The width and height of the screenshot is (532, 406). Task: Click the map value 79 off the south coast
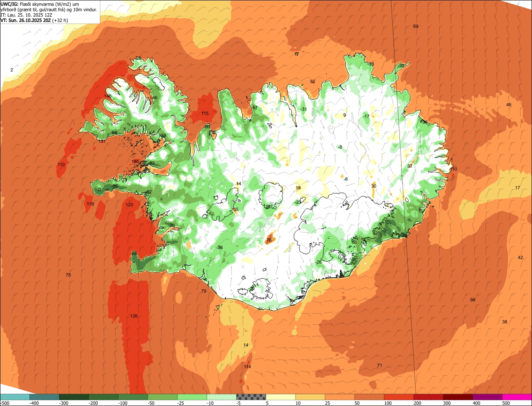click(x=204, y=291)
